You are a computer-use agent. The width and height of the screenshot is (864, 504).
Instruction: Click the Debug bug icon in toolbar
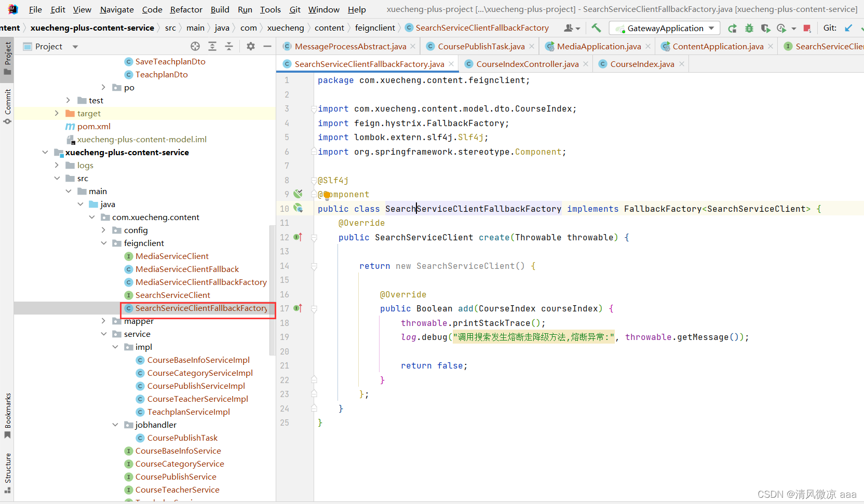pos(749,28)
